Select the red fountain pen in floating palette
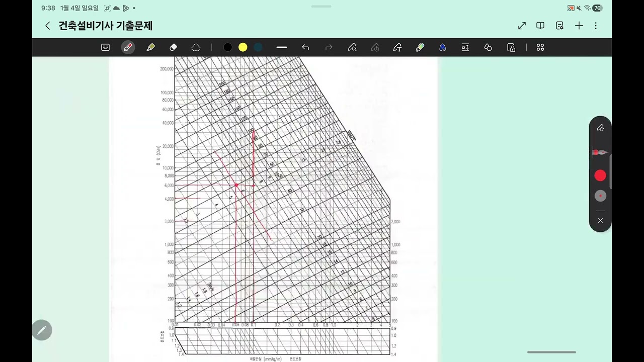Screen dimensions: 644x362 [600, 152]
